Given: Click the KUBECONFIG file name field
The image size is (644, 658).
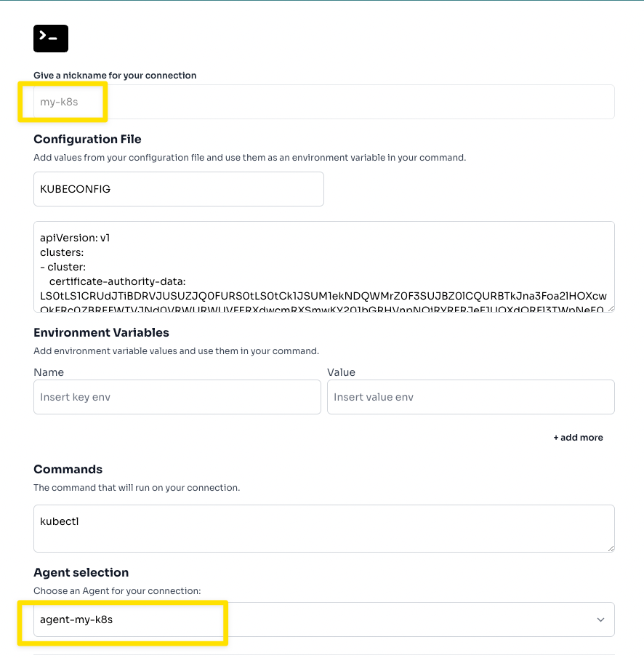Looking at the screenshot, I should [178, 189].
